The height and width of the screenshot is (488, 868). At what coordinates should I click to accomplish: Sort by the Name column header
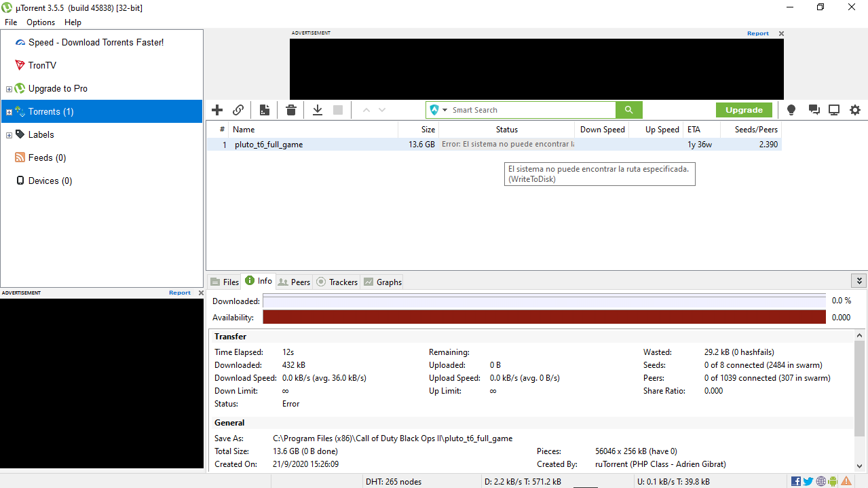point(314,130)
